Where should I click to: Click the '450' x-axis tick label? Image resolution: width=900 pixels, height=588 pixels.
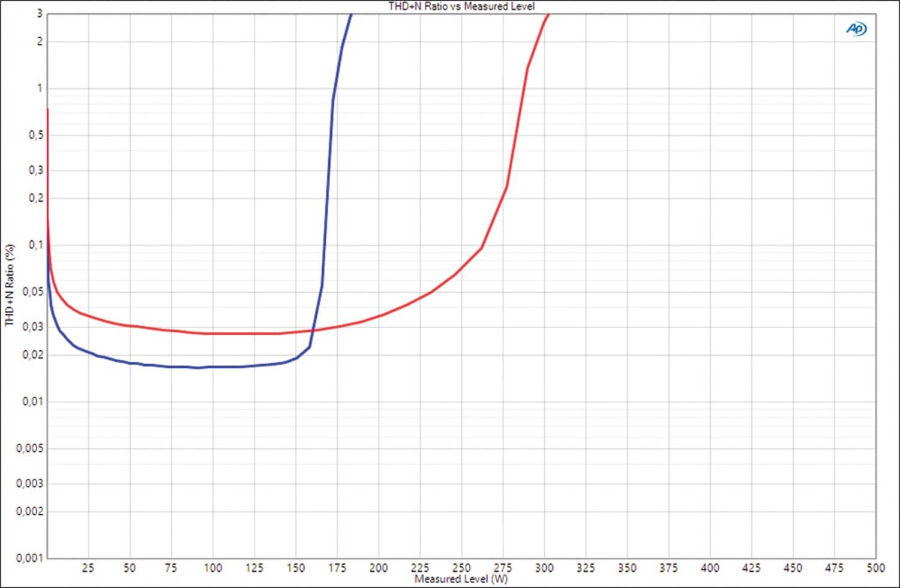pyautogui.click(x=793, y=568)
